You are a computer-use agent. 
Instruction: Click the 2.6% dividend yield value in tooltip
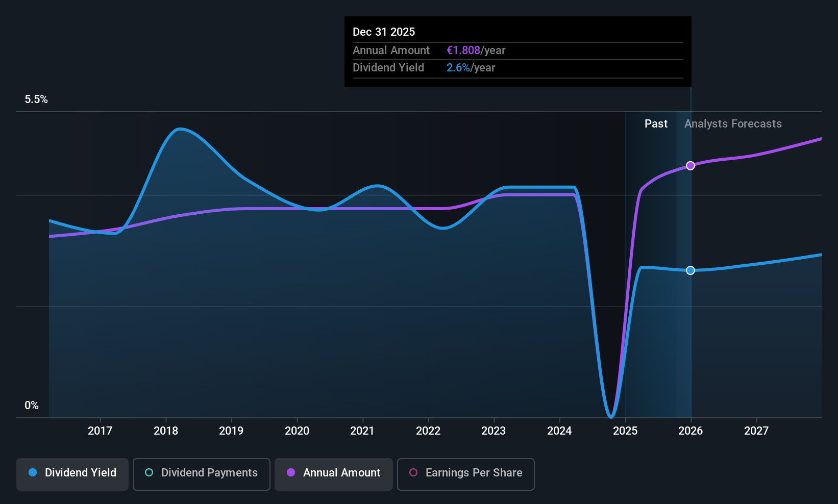point(458,68)
